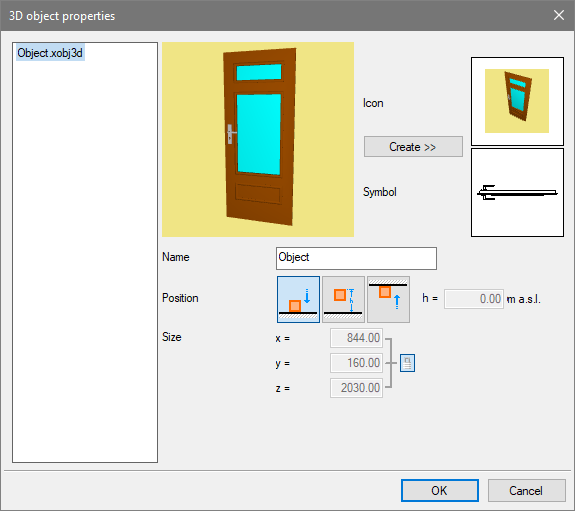Click the z size field 2030.00
This screenshot has width=575, height=511.
coord(356,388)
